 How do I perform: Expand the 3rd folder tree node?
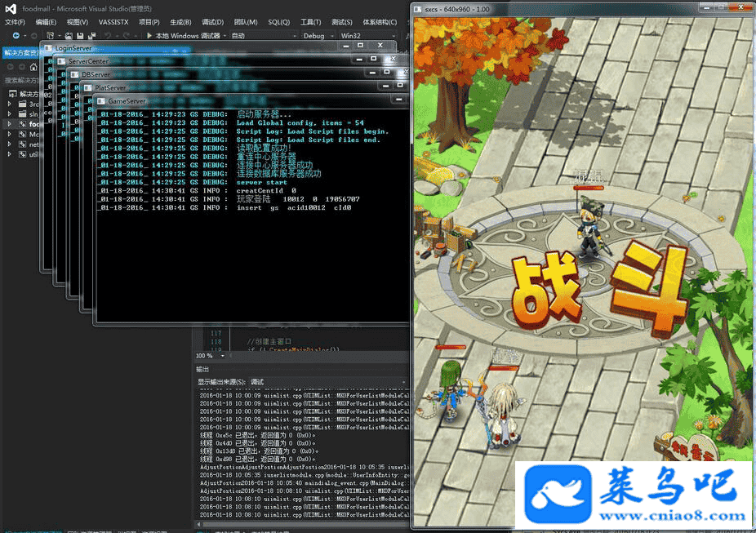tap(10, 104)
